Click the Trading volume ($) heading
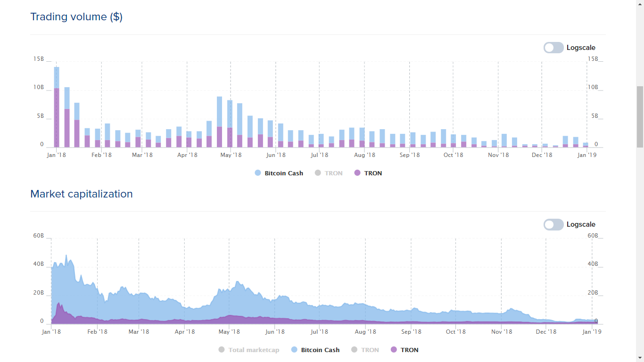The width and height of the screenshot is (644, 362). (x=76, y=17)
